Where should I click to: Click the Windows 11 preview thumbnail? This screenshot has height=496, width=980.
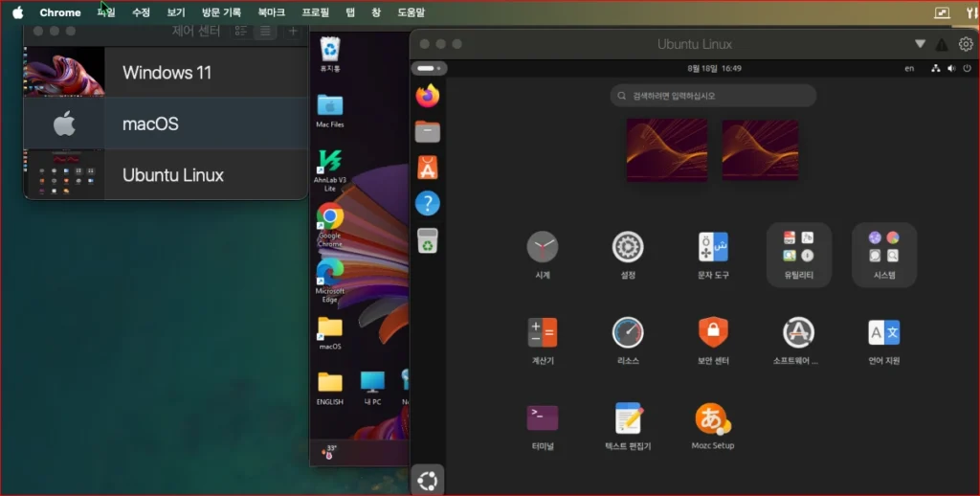(x=64, y=72)
